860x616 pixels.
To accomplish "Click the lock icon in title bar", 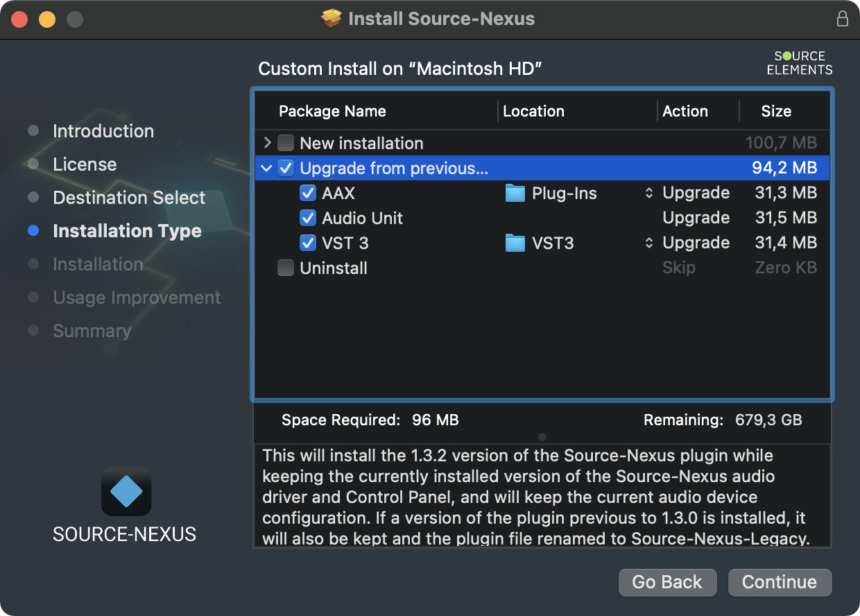I will [x=842, y=19].
